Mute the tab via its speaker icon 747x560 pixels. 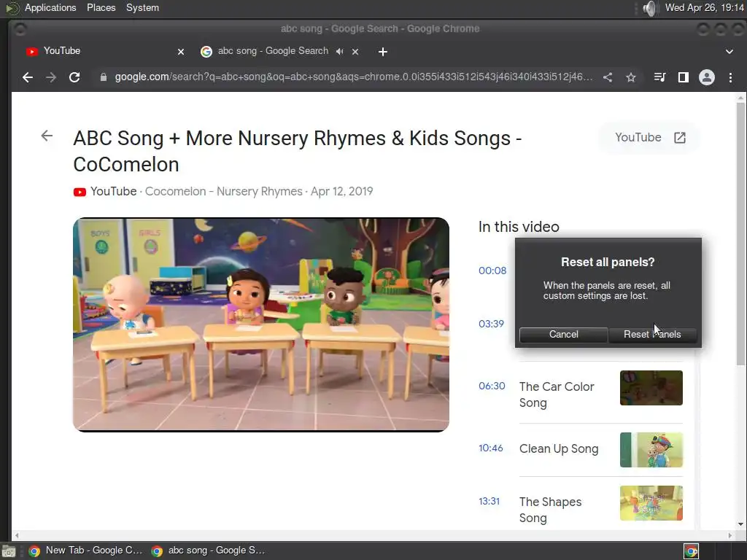click(339, 52)
